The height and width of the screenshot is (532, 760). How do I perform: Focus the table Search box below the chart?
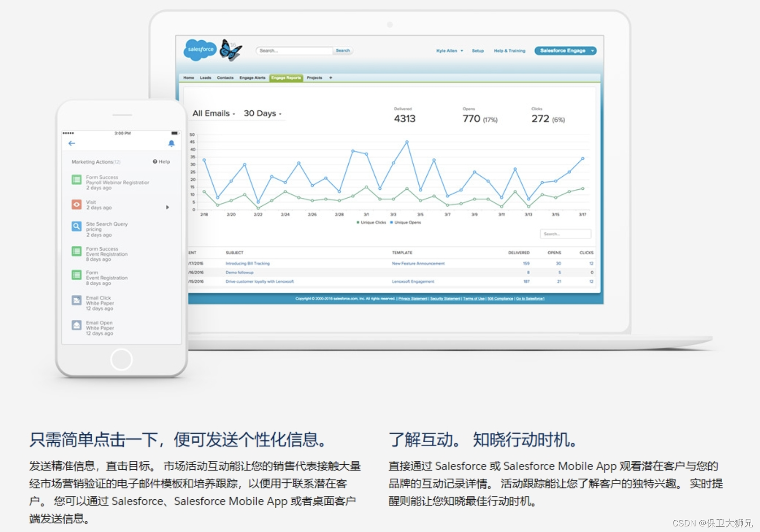[x=566, y=234]
